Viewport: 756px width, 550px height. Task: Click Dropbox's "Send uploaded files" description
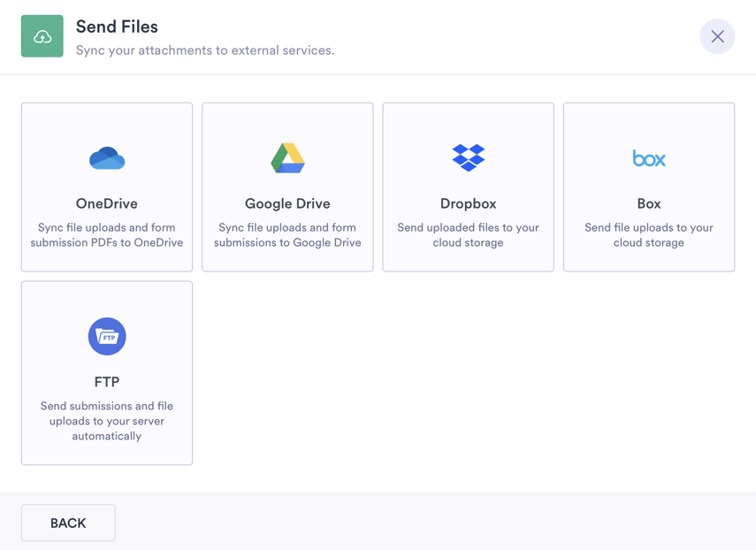(x=468, y=235)
